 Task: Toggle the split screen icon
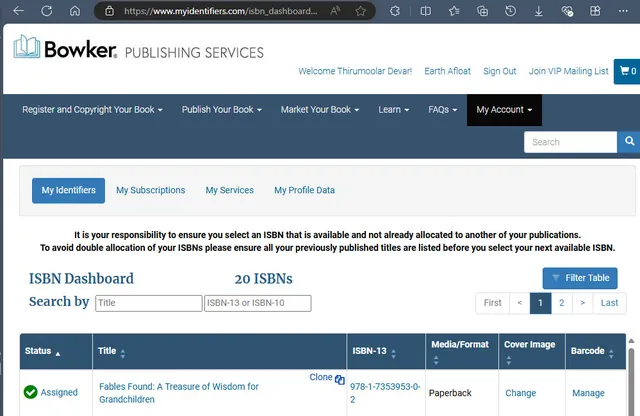point(425,11)
